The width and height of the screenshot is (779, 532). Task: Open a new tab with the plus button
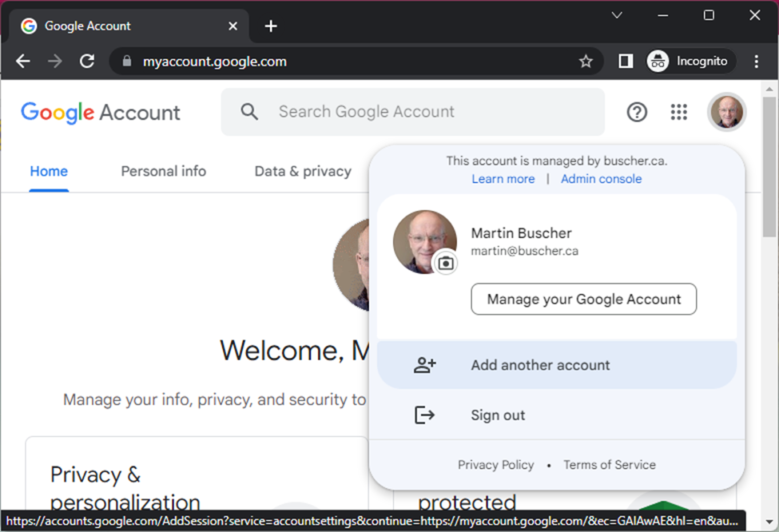coord(271,26)
